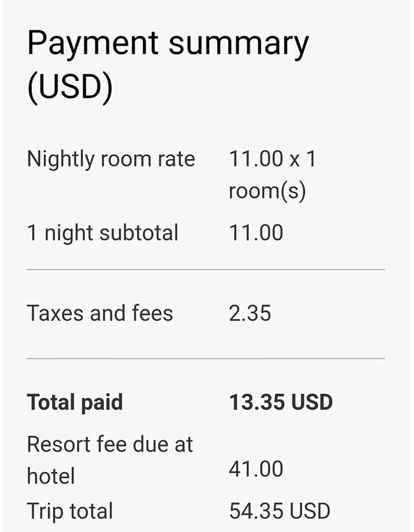This screenshot has width=414, height=532.
Task: Click the 41.00 resort fee amount
Action: pyautogui.click(x=256, y=469)
